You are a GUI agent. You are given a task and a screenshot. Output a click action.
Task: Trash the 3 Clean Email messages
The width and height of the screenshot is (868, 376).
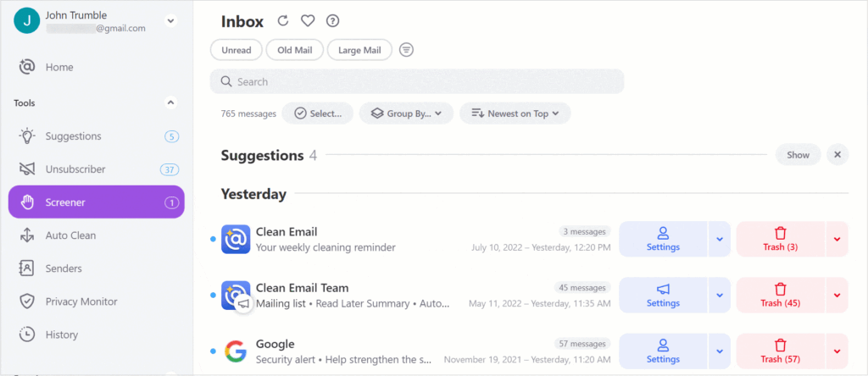pos(781,240)
